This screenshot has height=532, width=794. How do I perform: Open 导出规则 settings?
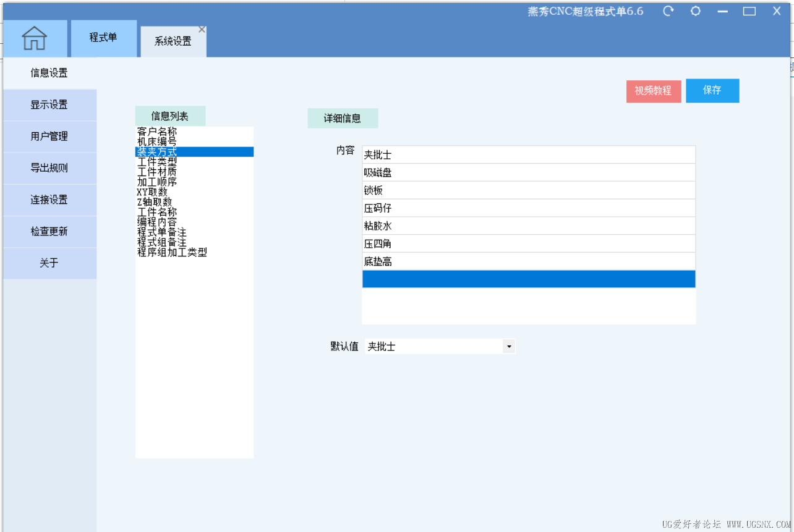tap(49, 167)
